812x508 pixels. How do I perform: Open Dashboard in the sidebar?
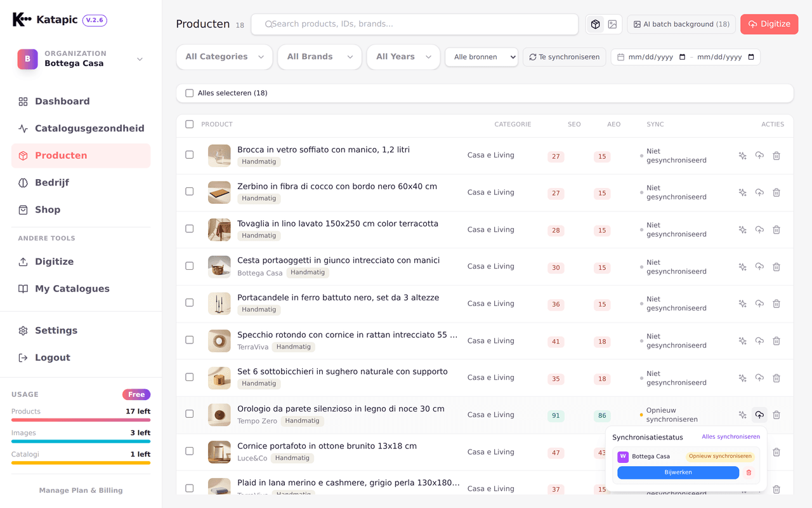click(81, 102)
